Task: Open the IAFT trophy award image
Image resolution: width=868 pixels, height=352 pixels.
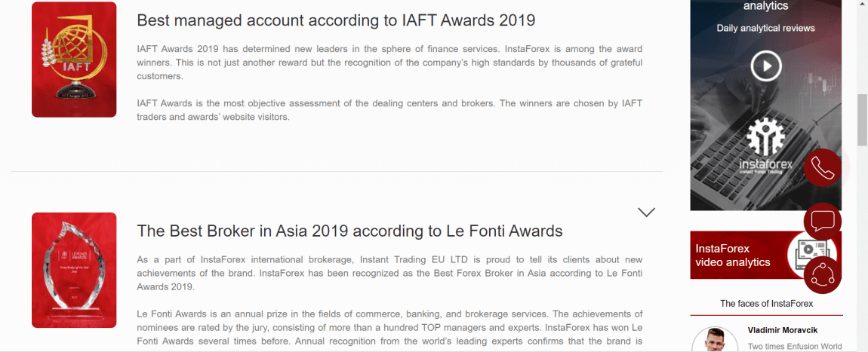Action: (74, 60)
